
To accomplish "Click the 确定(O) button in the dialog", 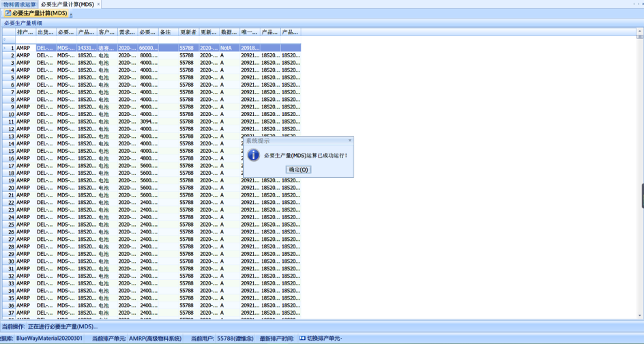I will [298, 169].
